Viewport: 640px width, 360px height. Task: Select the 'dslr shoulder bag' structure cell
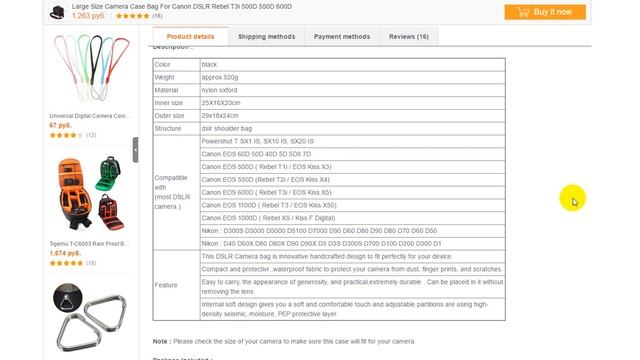(x=353, y=128)
